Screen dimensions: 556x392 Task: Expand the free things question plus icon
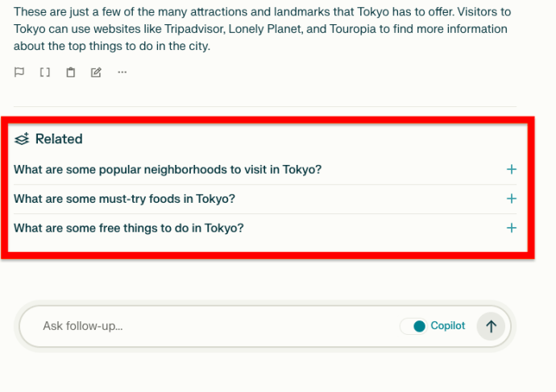click(x=511, y=228)
